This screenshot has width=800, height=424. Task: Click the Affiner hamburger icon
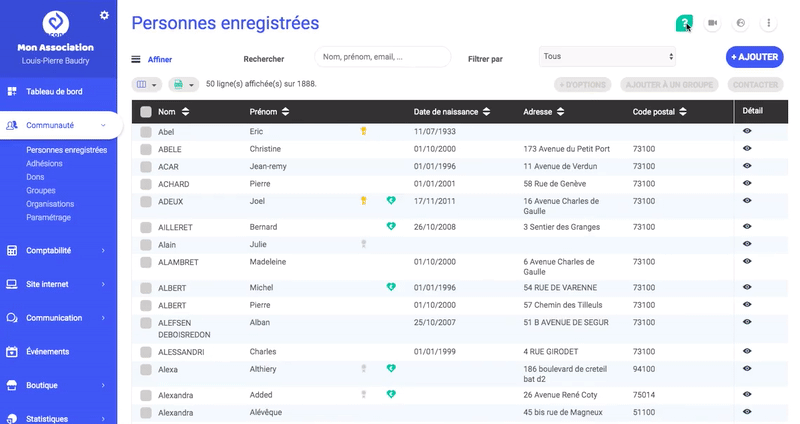pos(136,59)
